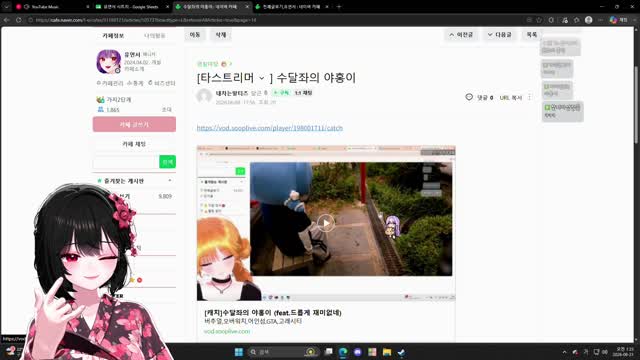This screenshot has width=640, height=360.
Task: Open the 비즈센터 link
Action: pos(162,83)
